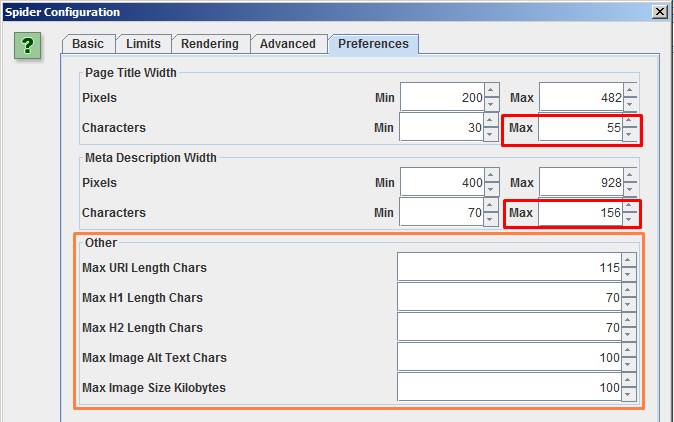Click Meta Description Pixels Min field

(x=442, y=182)
